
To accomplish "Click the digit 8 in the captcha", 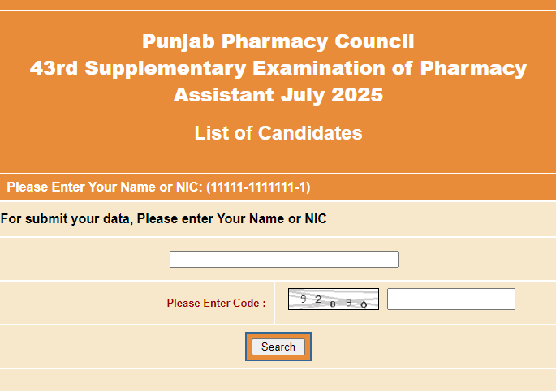I will point(333,304).
